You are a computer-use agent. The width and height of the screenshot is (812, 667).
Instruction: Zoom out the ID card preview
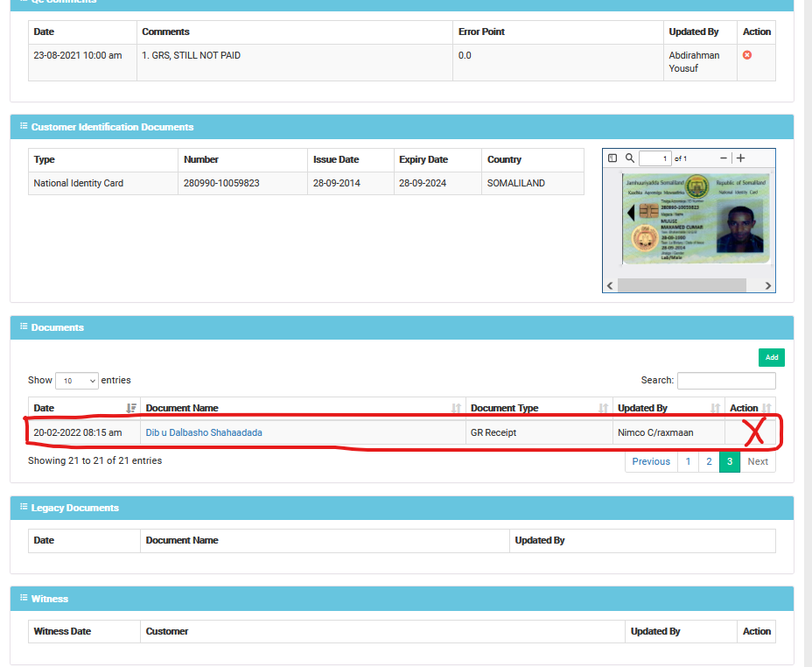click(724, 158)
